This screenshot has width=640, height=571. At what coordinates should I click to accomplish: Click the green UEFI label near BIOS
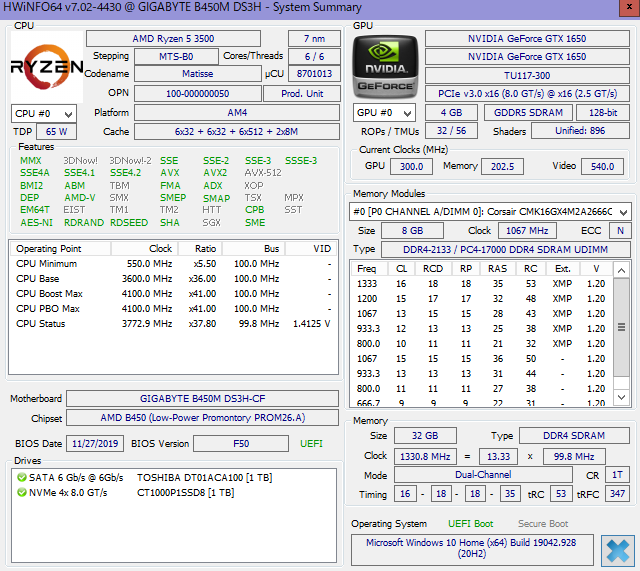pyautogui.click(x=312, y=443)
